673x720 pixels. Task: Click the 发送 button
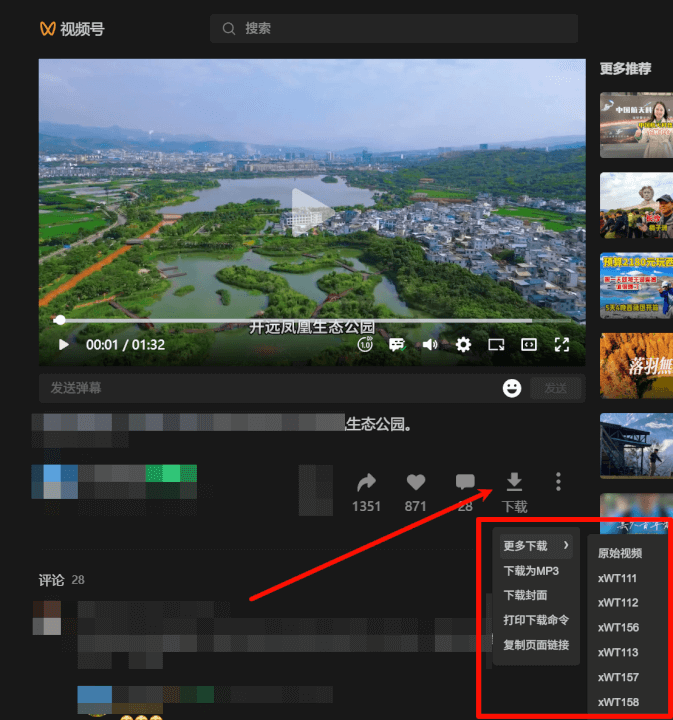pos(555,388)
